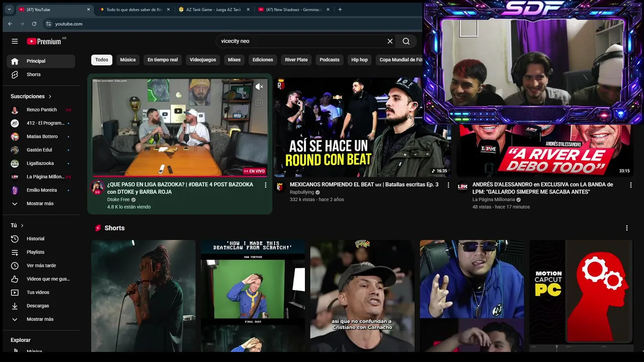Play the Cristiano con Garnacho short

362,296
